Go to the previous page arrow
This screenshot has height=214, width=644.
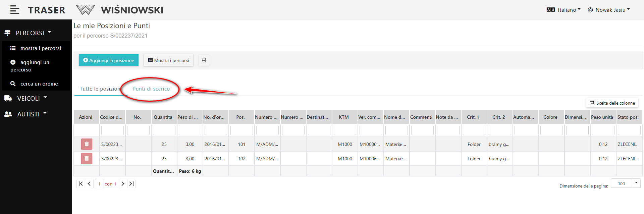coord(89,184)
